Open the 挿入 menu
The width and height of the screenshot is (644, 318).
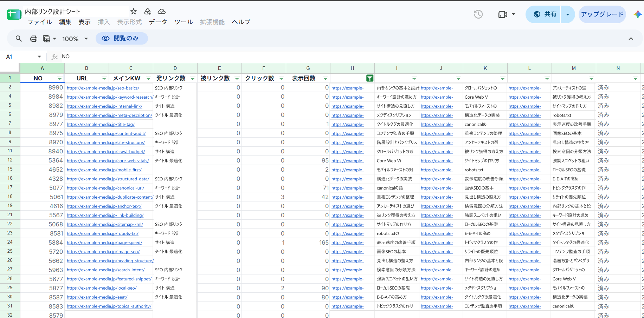tap(104, 22)
